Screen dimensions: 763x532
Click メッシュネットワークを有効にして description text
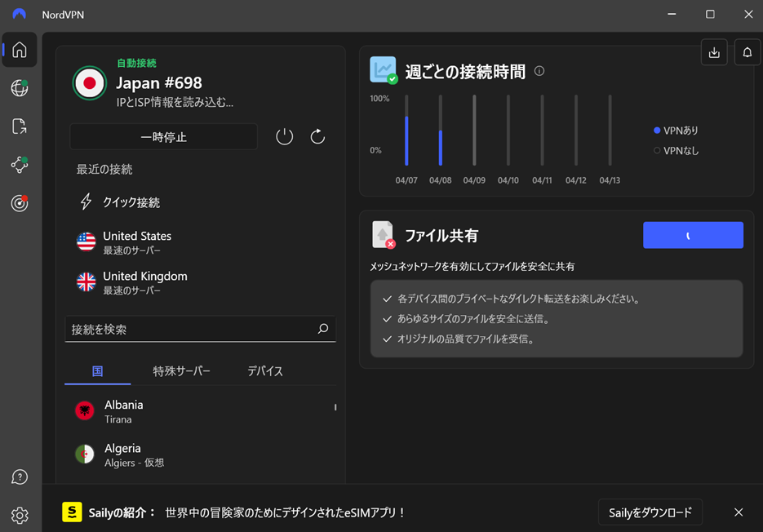(x=472, y=266)
